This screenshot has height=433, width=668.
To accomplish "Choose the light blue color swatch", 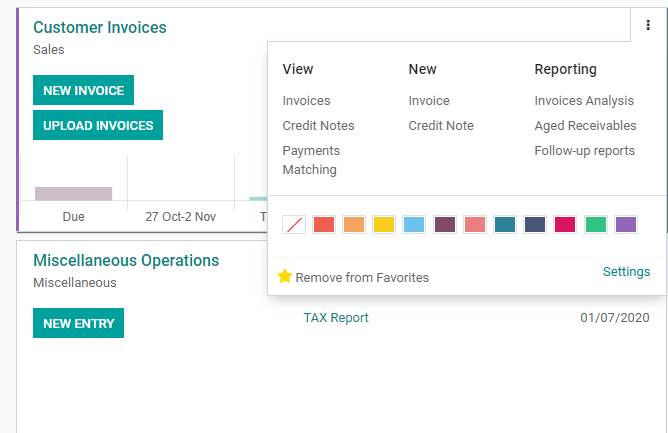I will tap(414, 225).
